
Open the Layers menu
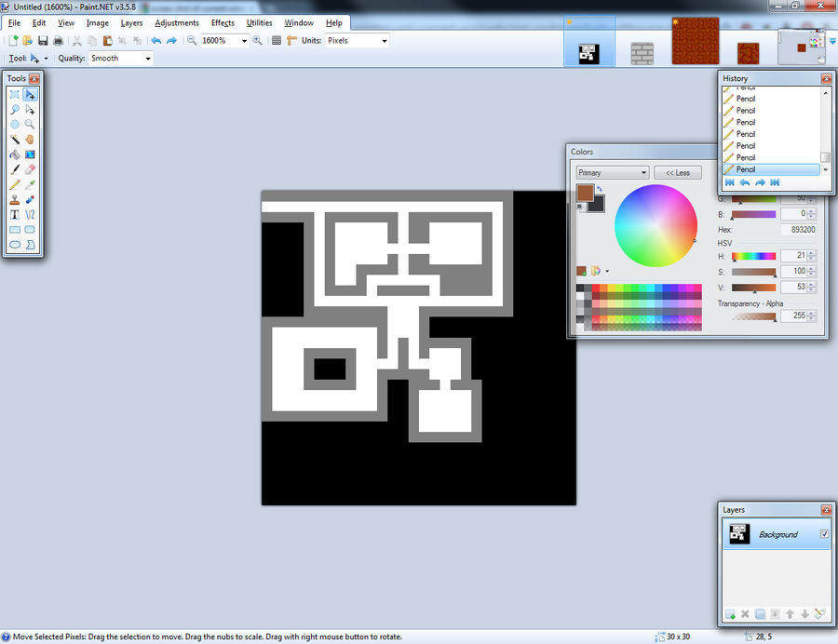[130, 22]
